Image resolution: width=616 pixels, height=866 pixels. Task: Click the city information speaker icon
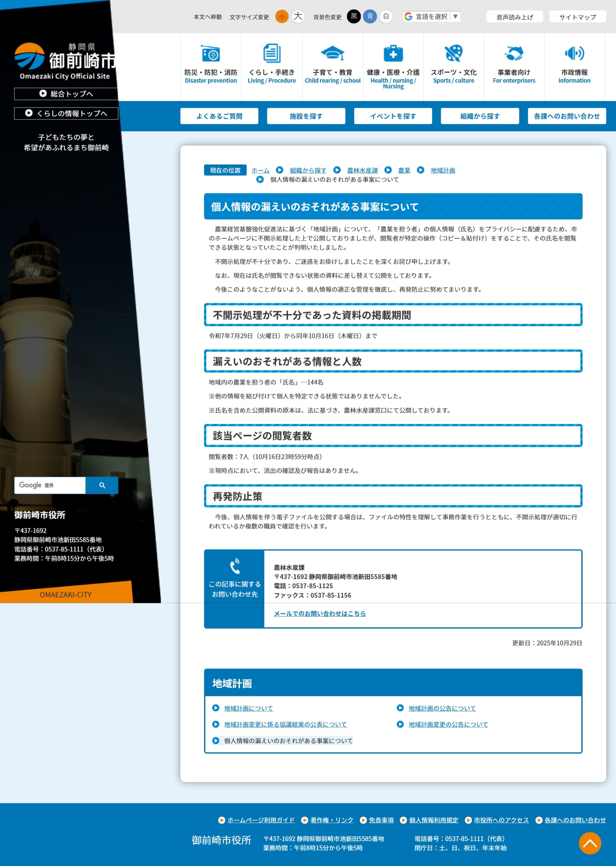(574, 53)
